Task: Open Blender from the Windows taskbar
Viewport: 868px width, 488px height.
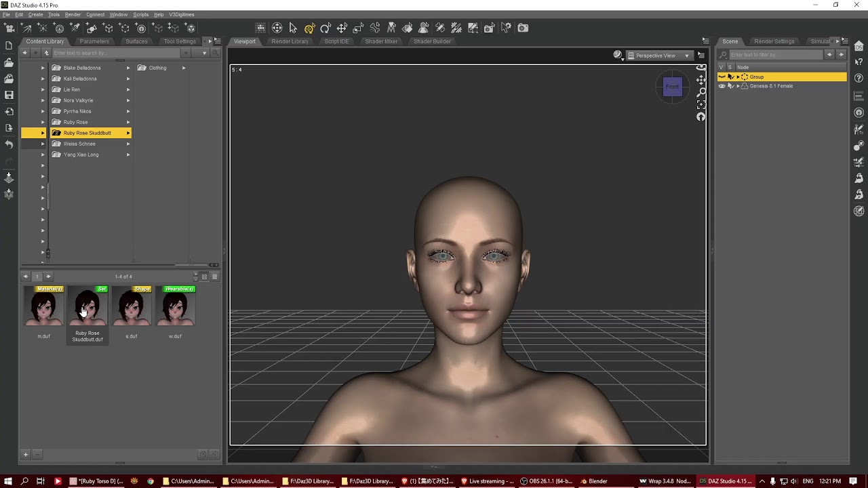Action: pos(594,481)
